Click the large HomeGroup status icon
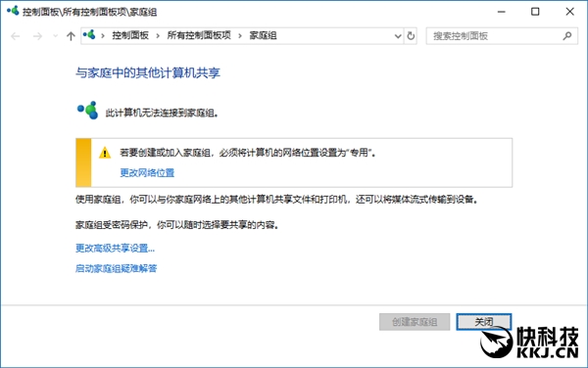Image resolution: width=588 pixels, height=368 pixels. pos(88,110)
